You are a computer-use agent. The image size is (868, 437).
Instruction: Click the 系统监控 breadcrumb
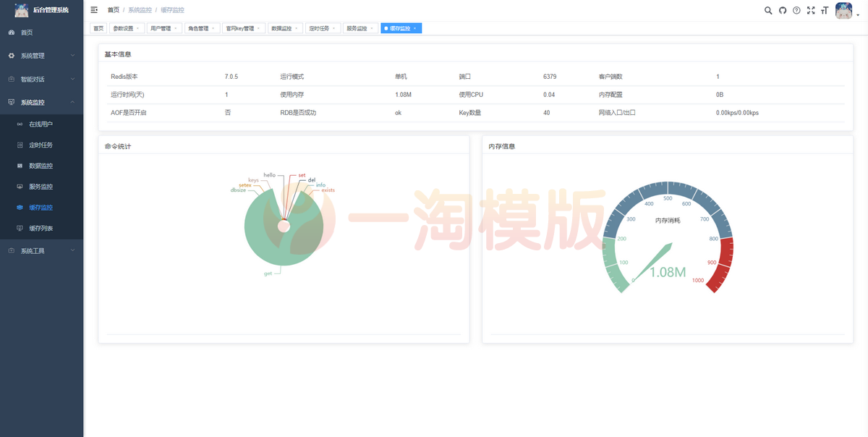click(x=140, y=10)
